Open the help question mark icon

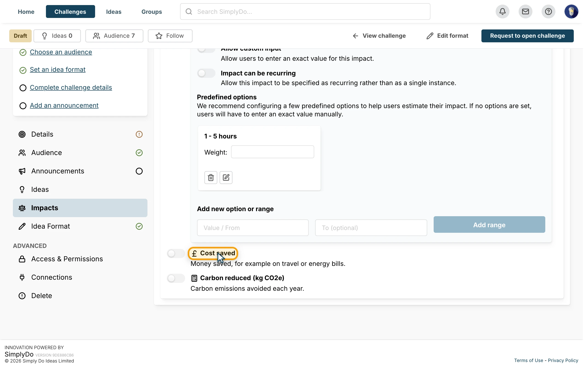click(548, 11)
